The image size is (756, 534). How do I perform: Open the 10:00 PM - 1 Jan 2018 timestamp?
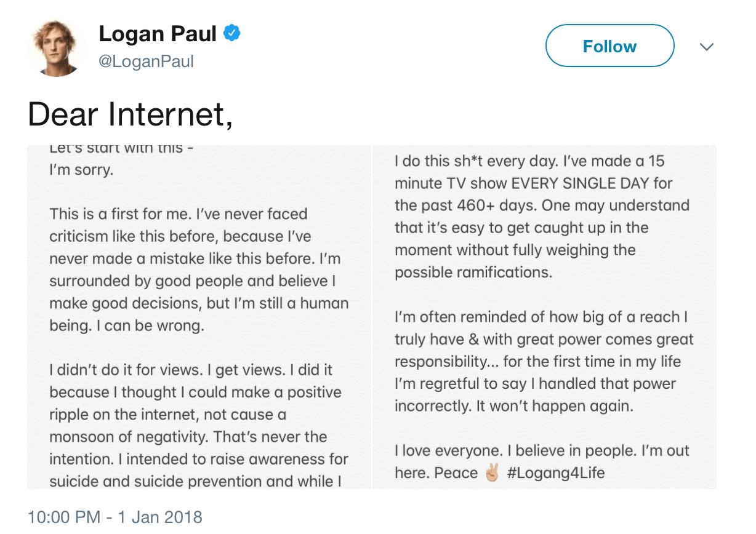[115, 517]
